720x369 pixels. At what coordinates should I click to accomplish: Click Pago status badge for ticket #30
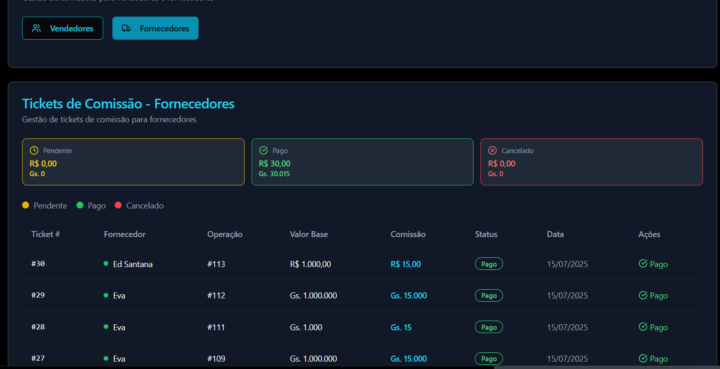[x=489, y=264]
